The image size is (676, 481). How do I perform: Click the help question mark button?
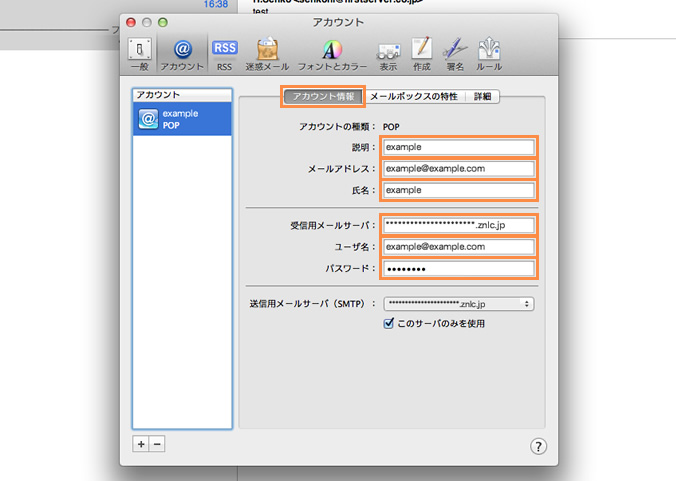538,446
